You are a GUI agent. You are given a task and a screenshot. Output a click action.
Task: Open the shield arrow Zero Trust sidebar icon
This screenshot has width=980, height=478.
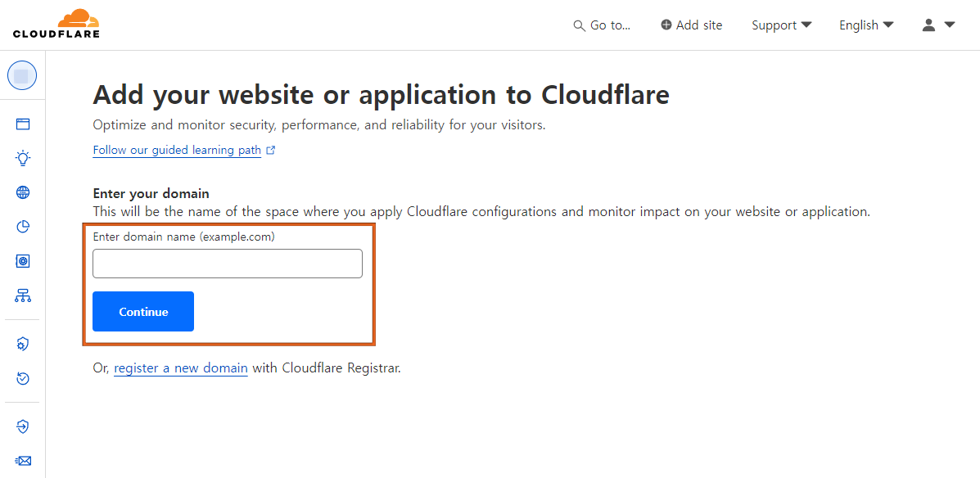tap(23, 426)
